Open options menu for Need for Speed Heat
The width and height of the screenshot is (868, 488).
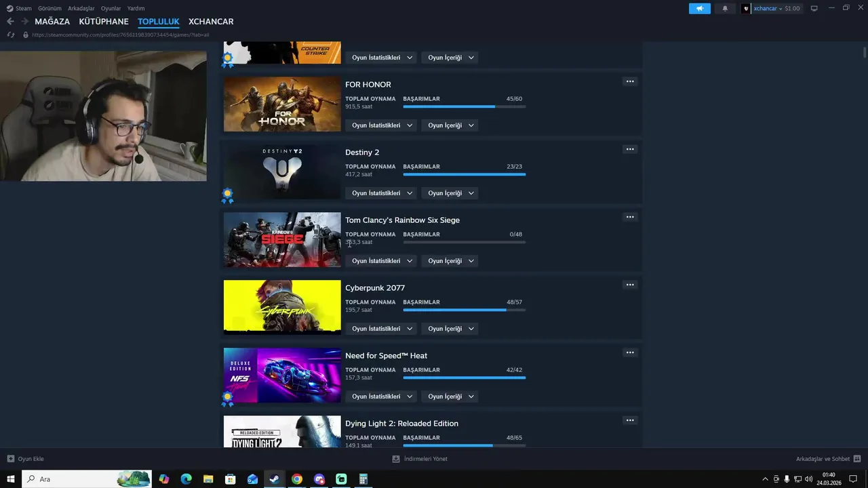[x=630, y=352]
